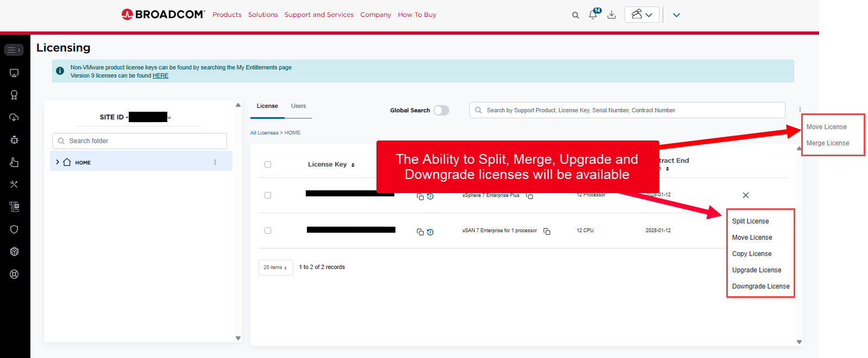Expand the HOME folder tree chevron
The image size is (868, 358).
58,162
